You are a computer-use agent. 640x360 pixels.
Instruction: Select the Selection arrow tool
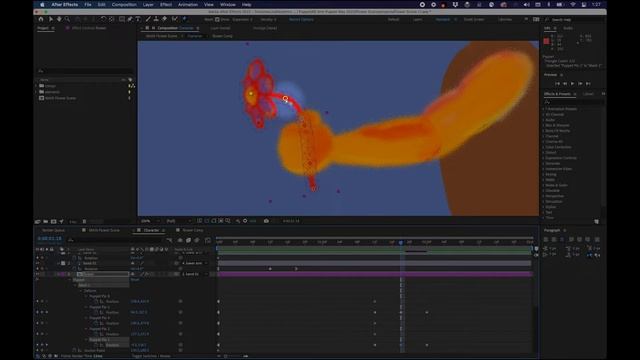tap(51, 19)
